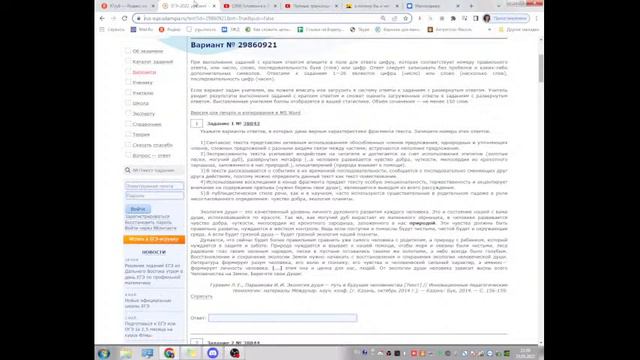Open the Каталог заданий sidebar item
This screenshot has height=360, width=640.
tap(153, 62)
